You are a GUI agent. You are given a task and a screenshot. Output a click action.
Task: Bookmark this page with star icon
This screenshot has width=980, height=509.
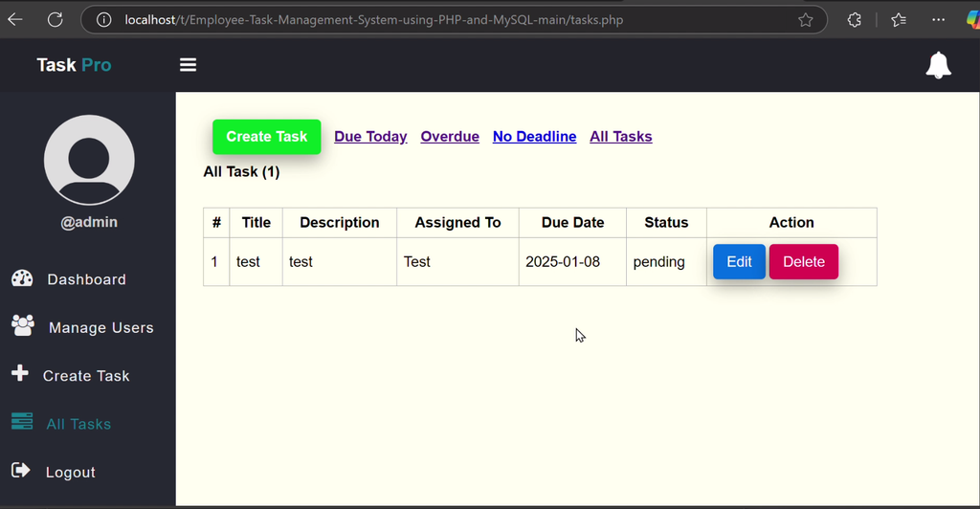(x=806, y=20)
